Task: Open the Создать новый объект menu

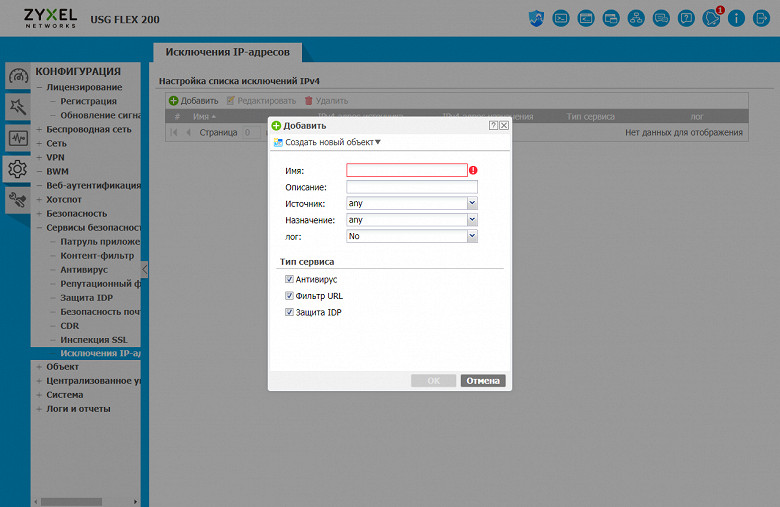Action: [327, 142]
